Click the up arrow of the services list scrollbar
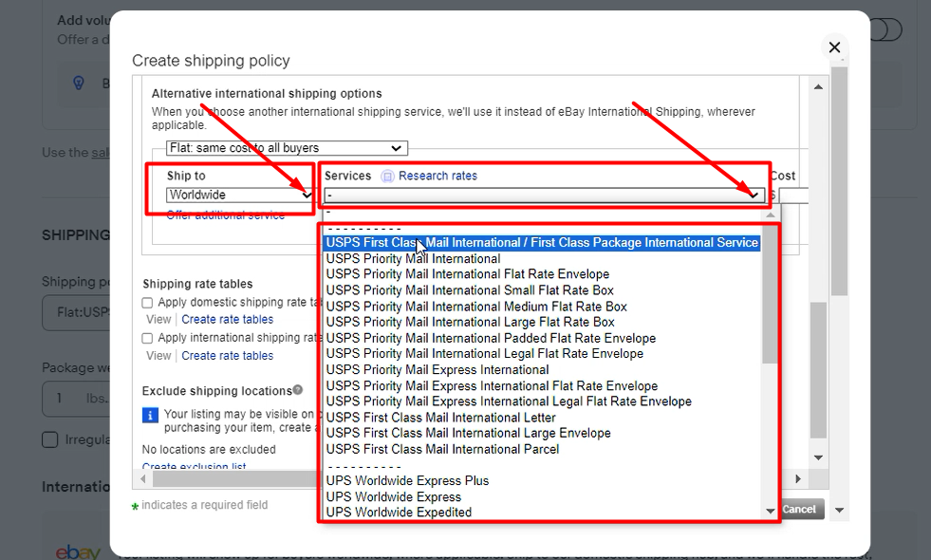Image resolution: width=931 pixels, height=560 pixels. click(770, 215)
